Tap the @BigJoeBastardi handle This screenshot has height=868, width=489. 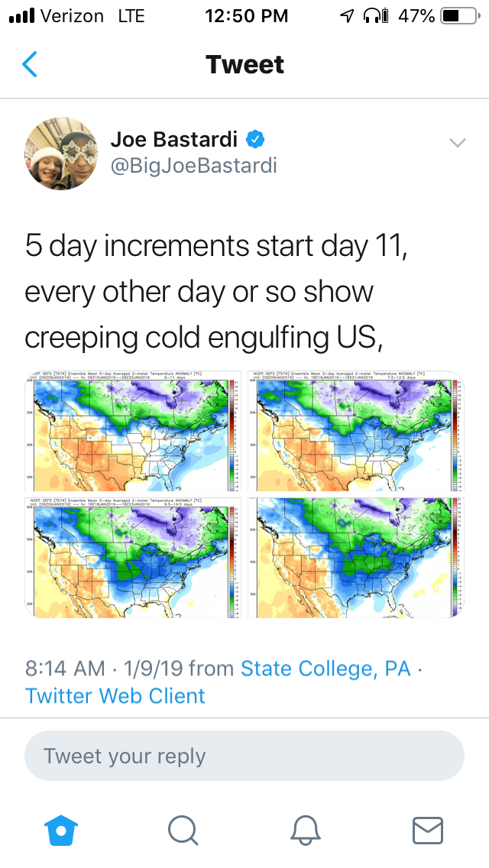[x=193, y=166]
